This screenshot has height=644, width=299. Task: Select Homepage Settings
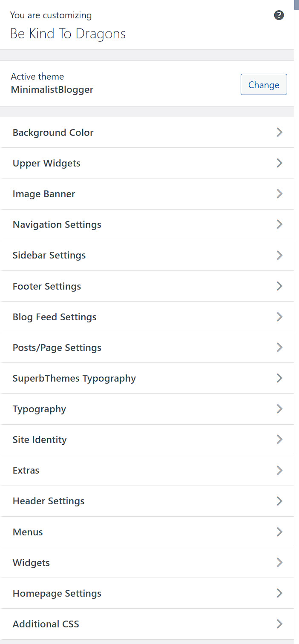point(147,593)
